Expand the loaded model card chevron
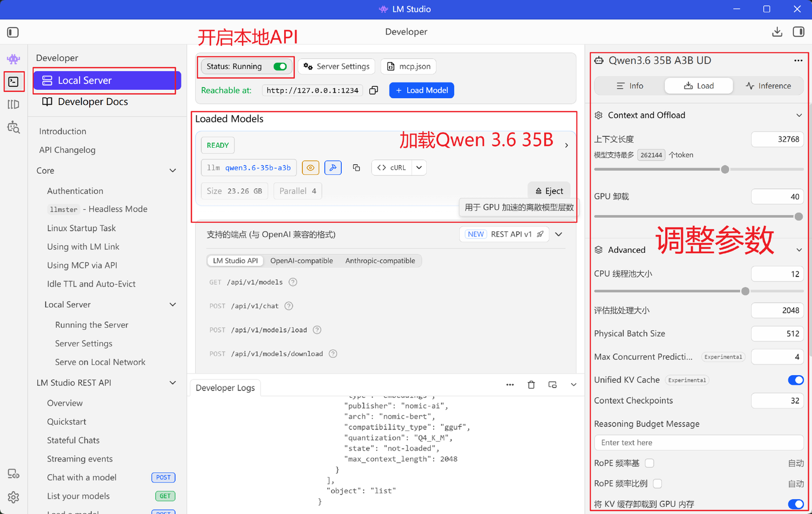Screen dimensions: 812x514 click(x=567, y=146)
